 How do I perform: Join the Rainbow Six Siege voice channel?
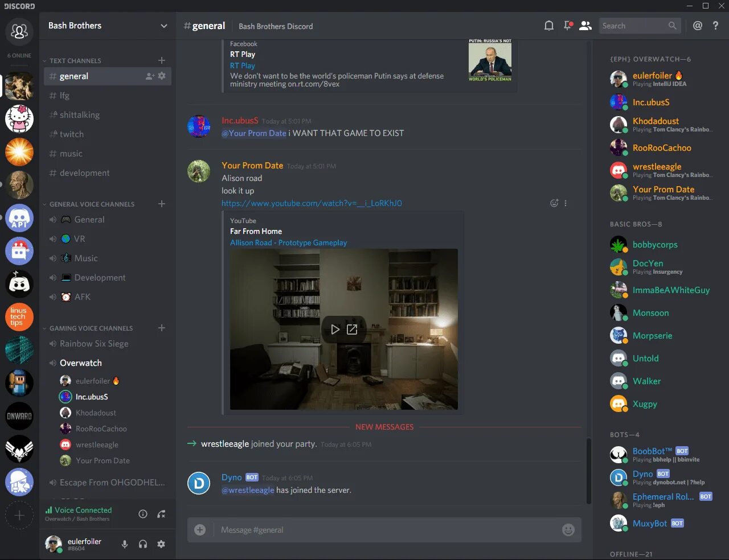point(108,344)
